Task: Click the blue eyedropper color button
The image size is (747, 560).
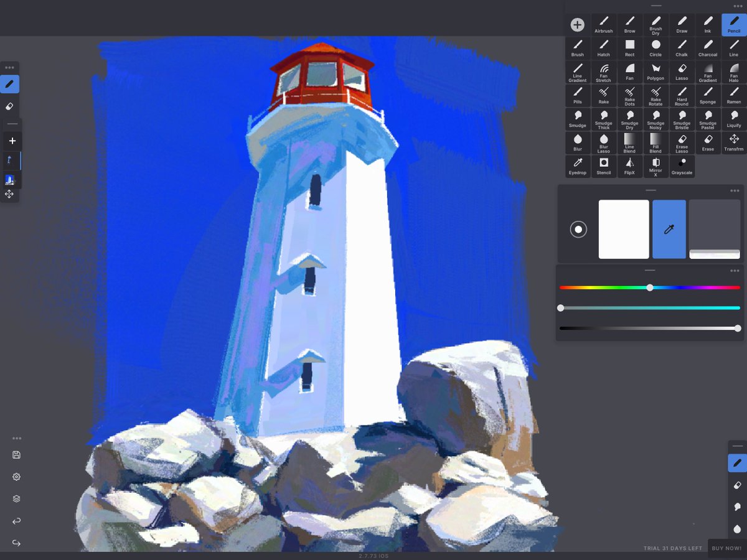Action: click(x=669, y=229)
